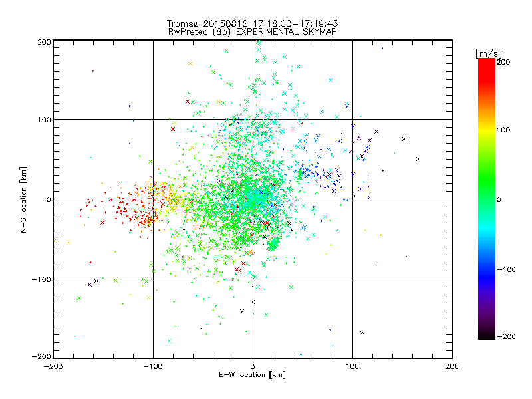This screenshot has height=399, width=532.
Task: Click the x-axis tick label '-200'
Action: click(53, 366)
